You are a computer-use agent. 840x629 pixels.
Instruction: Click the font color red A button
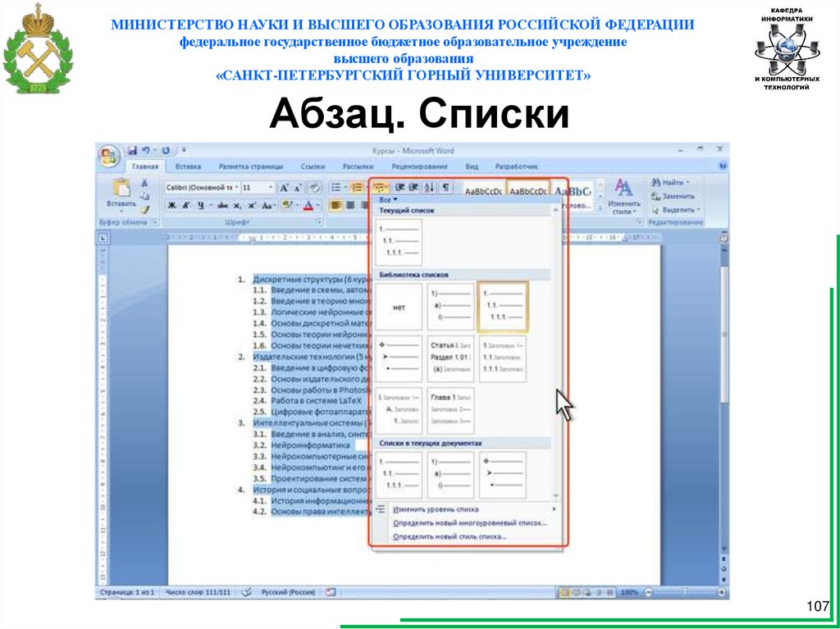click(x=308, y=205)
